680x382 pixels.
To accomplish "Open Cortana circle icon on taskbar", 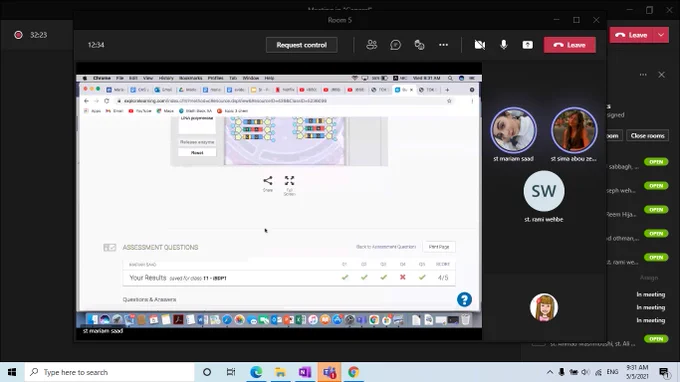I will click(207, 372).
